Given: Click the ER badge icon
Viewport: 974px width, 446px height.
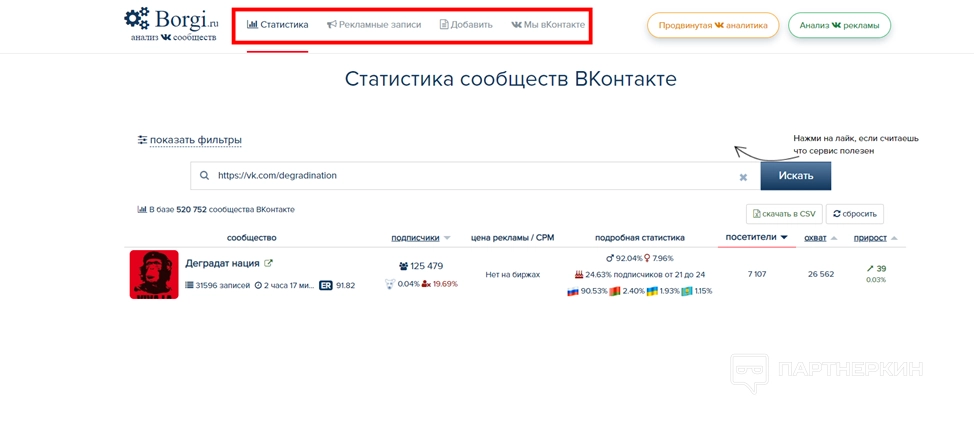Looking at the screenshot, I should (x=325, y=285).
